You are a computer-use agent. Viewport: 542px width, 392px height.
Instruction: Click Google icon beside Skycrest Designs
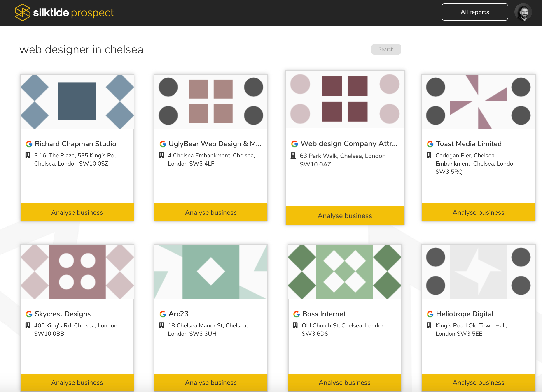29,314
